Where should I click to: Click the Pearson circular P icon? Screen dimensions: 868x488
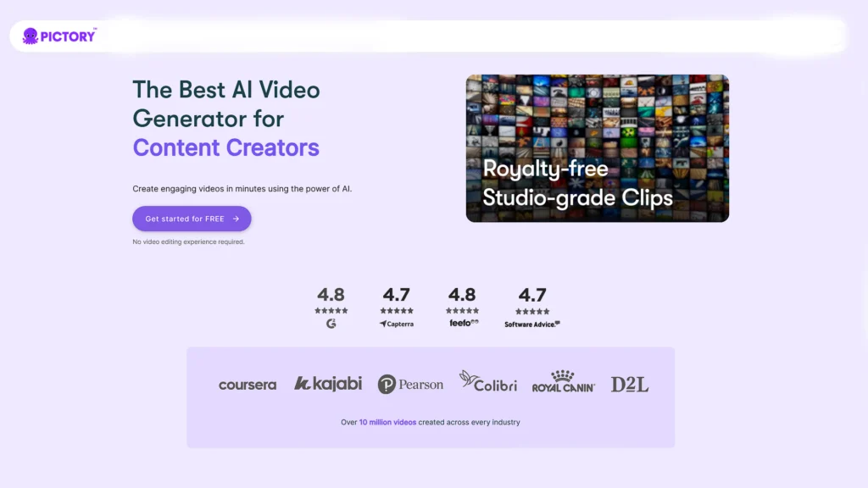(386, 384)
